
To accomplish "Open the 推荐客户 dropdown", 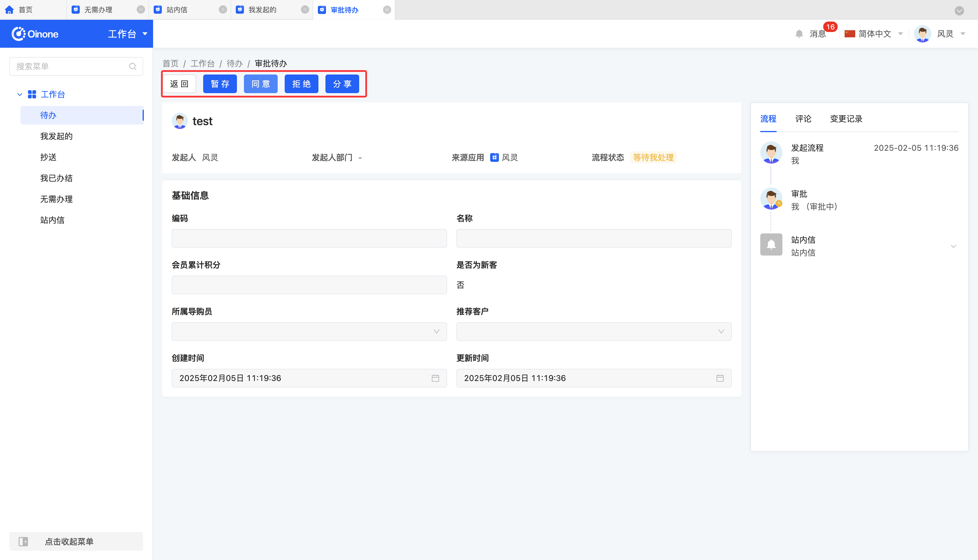I will (593, 332).
